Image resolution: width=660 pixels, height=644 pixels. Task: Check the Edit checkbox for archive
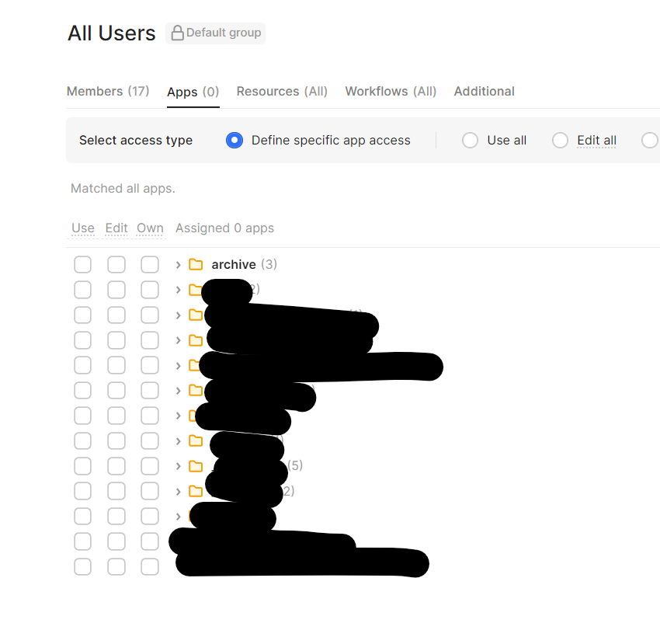point(116,264)
